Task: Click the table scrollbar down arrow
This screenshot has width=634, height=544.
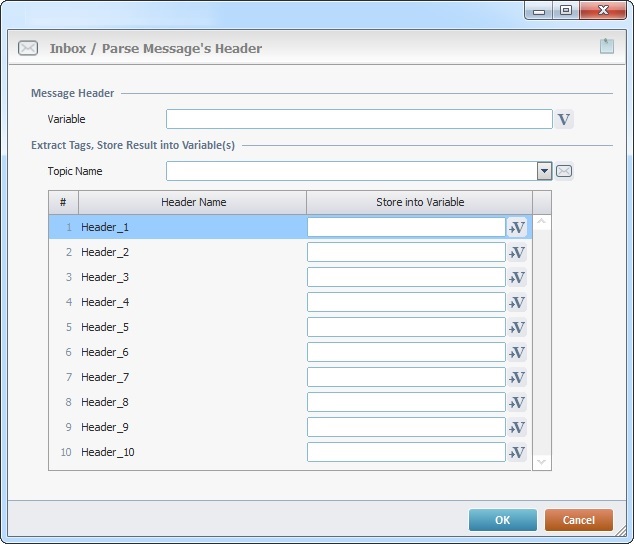Action: (x=541, y=461)
